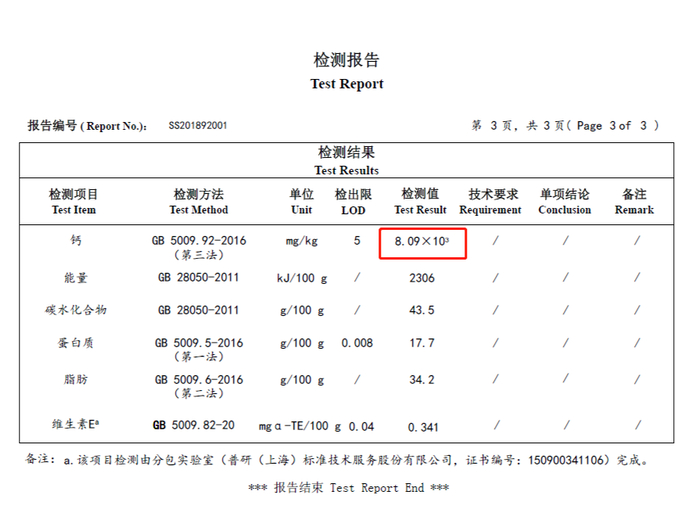
Task: Click the Test Report End line
Action: pyautogui.click(x=349, y=488)
